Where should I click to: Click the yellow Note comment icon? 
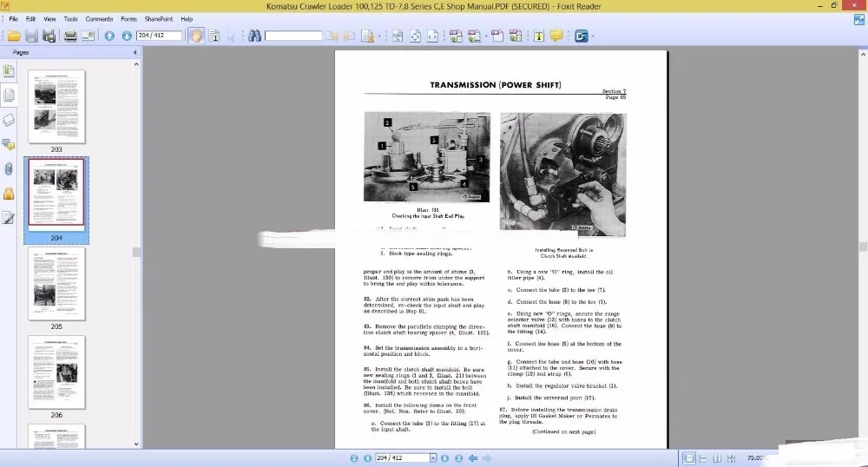pyautogui.click(x=556, y=36)
